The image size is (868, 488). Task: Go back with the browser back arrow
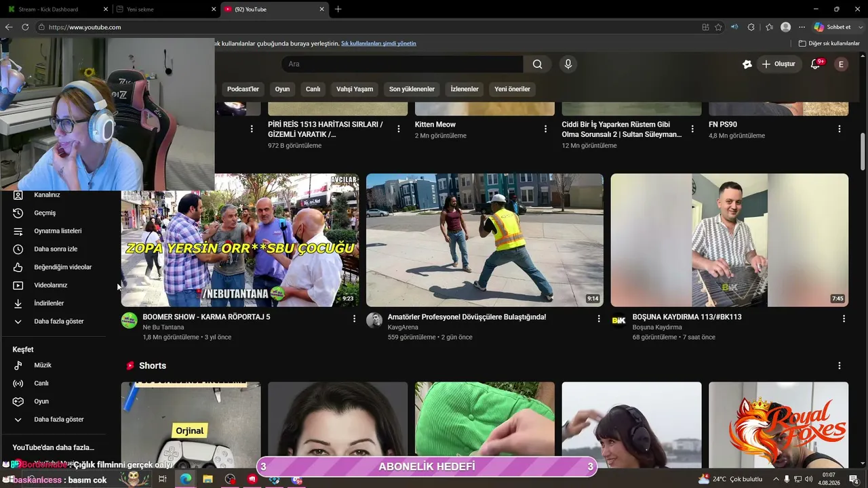tap(8, 27)
